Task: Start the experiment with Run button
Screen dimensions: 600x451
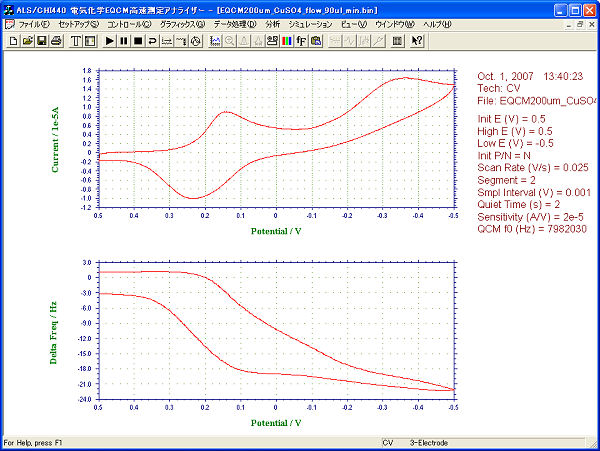Action: coord(109,41)
